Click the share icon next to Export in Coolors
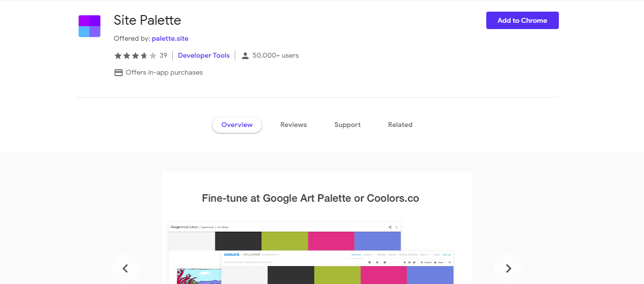Viewport: 644px width, 284px height. click(421, 262)
